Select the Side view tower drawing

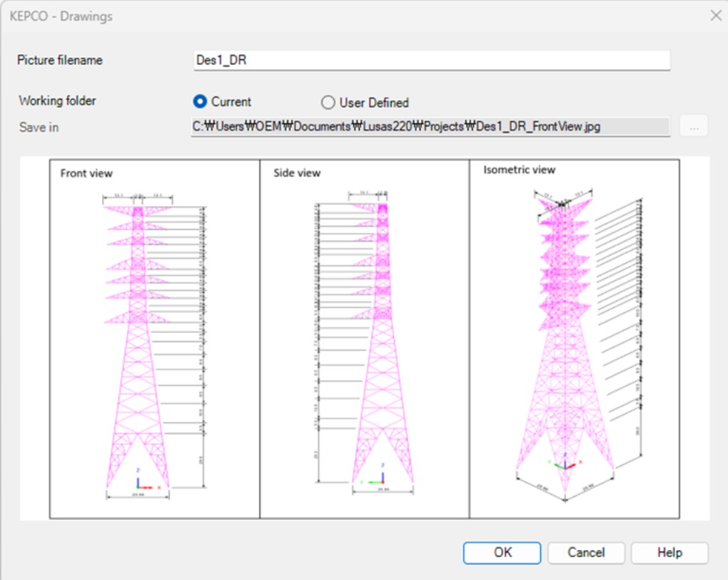coord(382,336)
